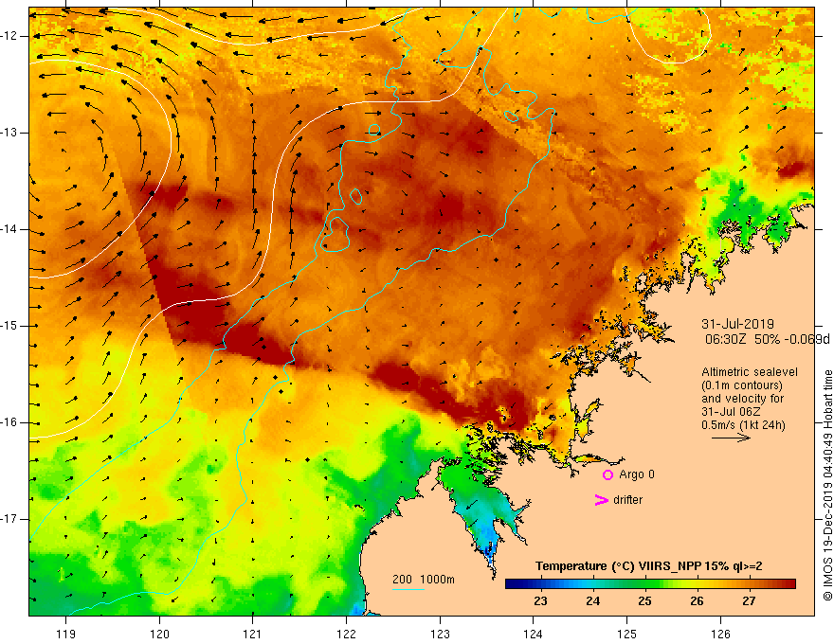This screenshot has width=834, height=644.
Task: Click the longitude axis label 122
Action: coord(346,634)
